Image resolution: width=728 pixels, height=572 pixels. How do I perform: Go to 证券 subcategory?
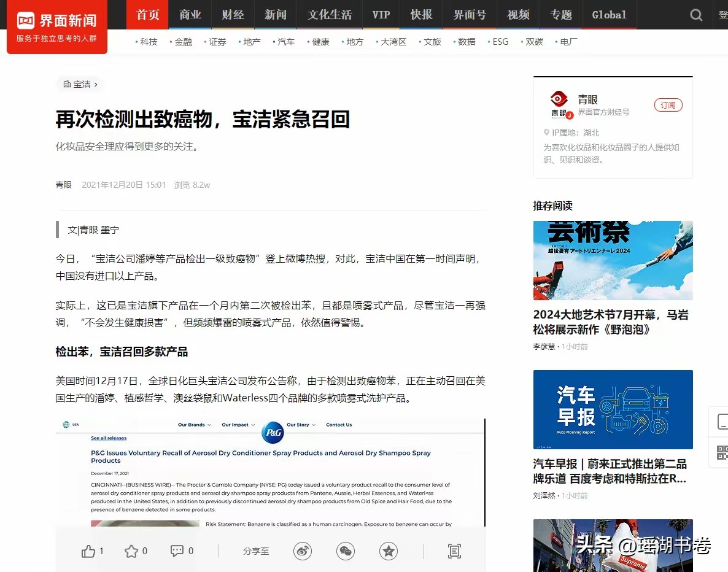click(x=217, y=42)
